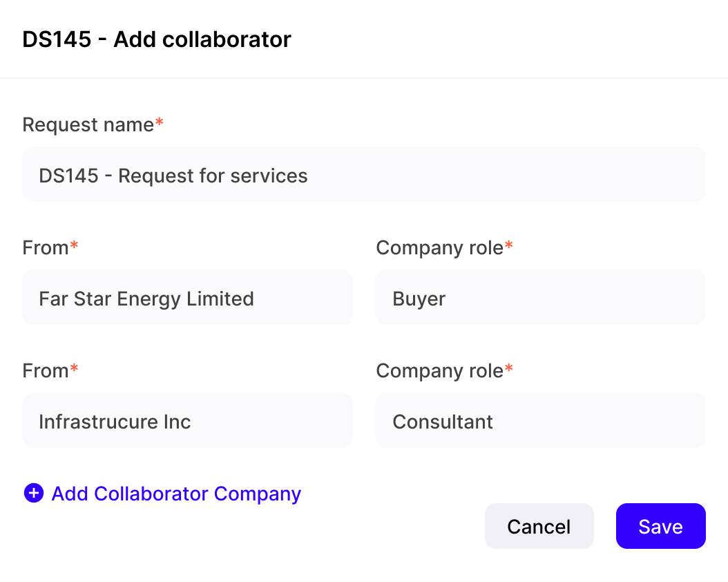
Task: Click the From label above Infrastrucure Inc
Action: point(45,370)
